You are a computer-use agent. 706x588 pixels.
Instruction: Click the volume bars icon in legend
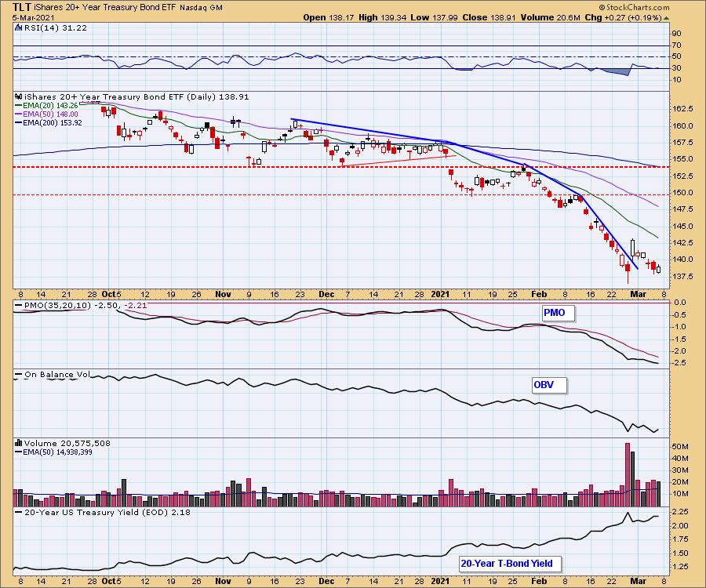[x=19, y=443]
